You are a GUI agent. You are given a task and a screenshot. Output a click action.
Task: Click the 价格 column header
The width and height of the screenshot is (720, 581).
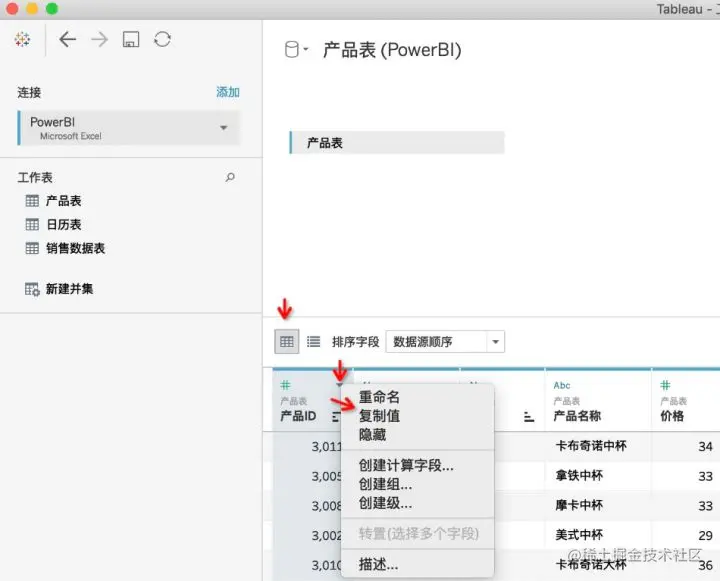point(672,416)
